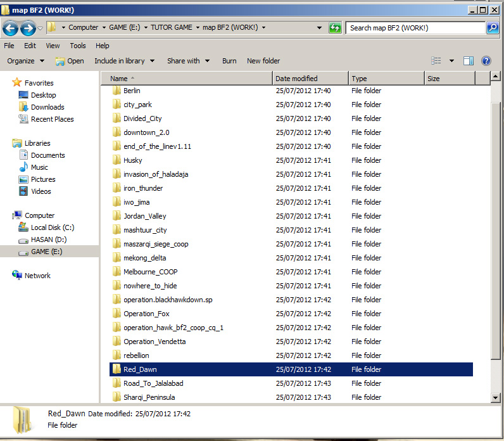Viewport: 504px width, 441px height.
Task: Open Local Disk (C:)
Action: point(53,227)
